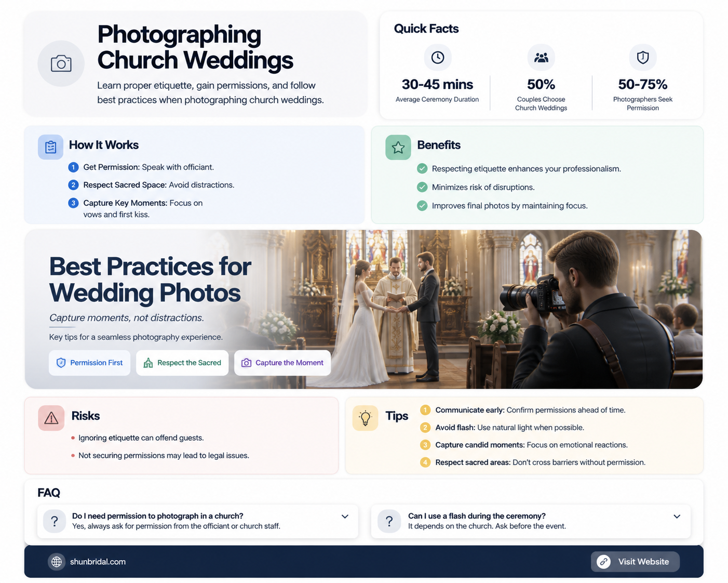
Task: Click question mark icon for flash FAQ
Action: coord(389,521)
